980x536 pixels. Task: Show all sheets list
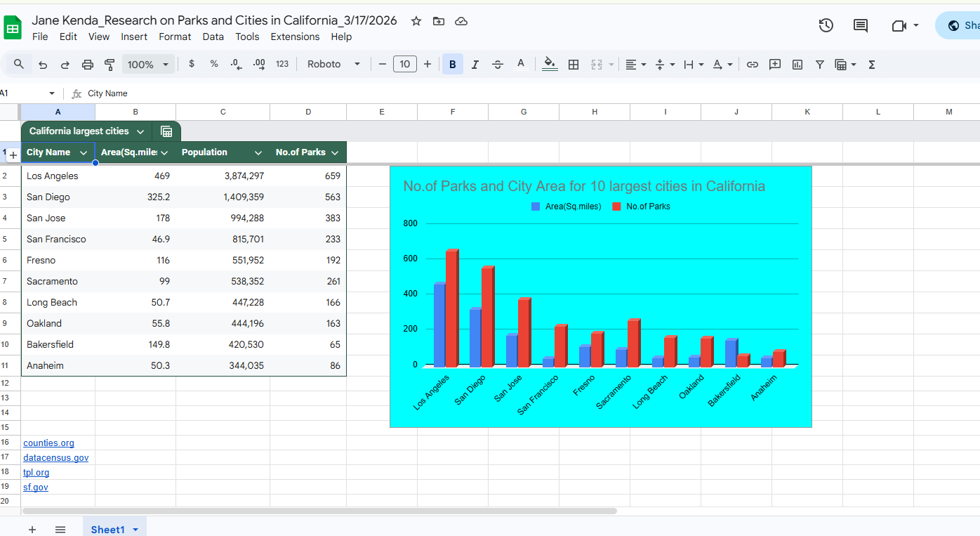[x=60, y=529]
